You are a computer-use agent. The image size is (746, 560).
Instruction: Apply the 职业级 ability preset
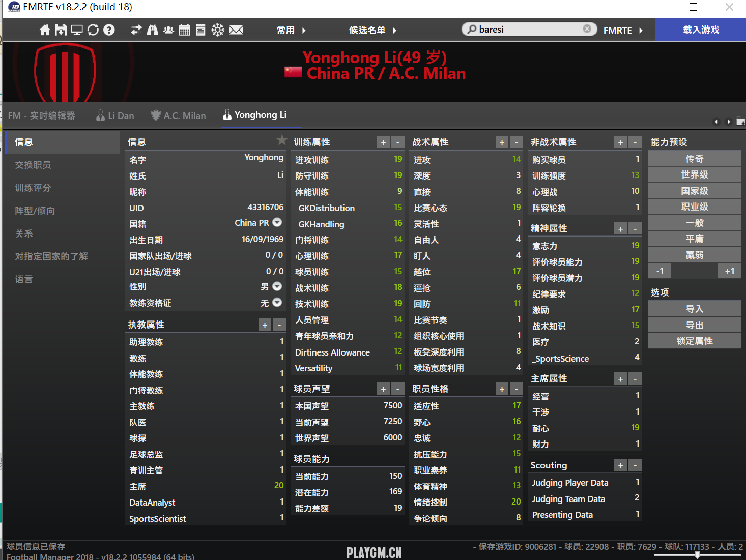(695, 207)
